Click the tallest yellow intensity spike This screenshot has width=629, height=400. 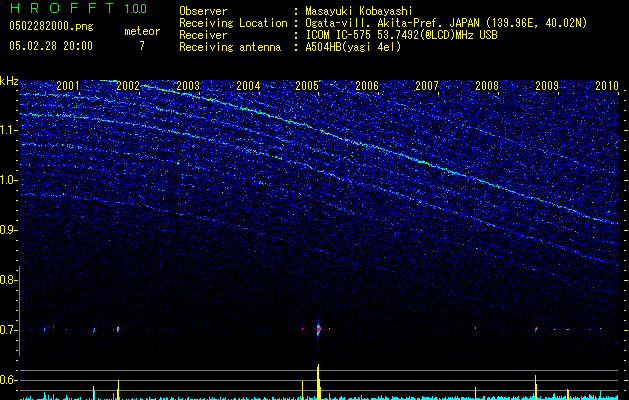pos(319,382)
